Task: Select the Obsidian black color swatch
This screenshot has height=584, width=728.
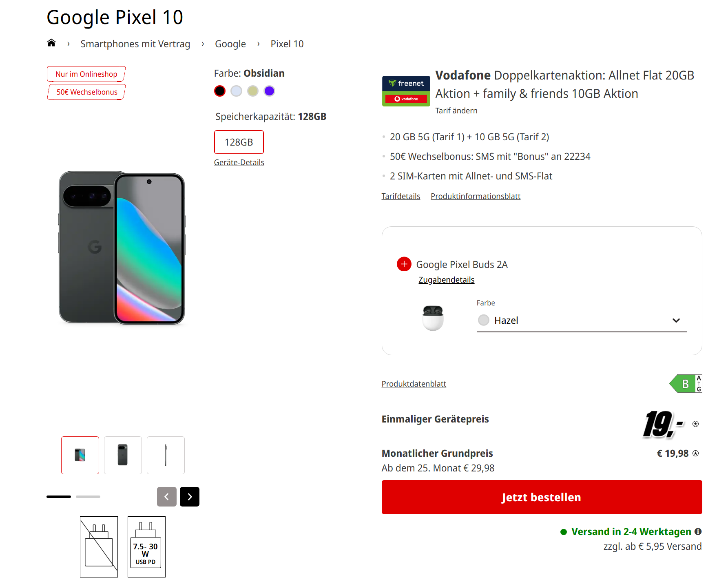Action: (x=220, y=91)
